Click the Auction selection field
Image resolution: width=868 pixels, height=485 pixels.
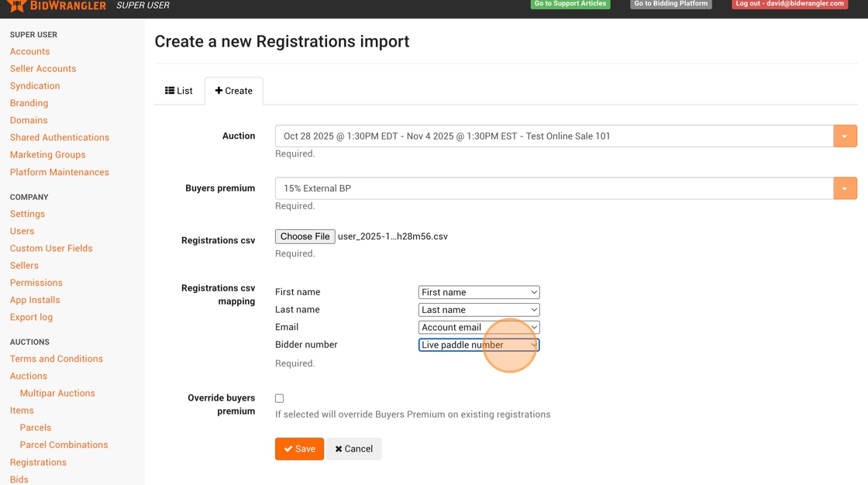(554, 136)
